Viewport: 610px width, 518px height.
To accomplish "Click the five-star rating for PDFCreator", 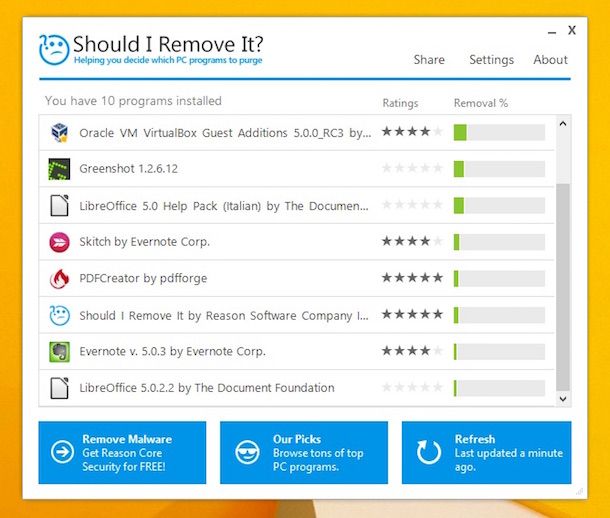I will pyautogui.click(x=412, y=277).
